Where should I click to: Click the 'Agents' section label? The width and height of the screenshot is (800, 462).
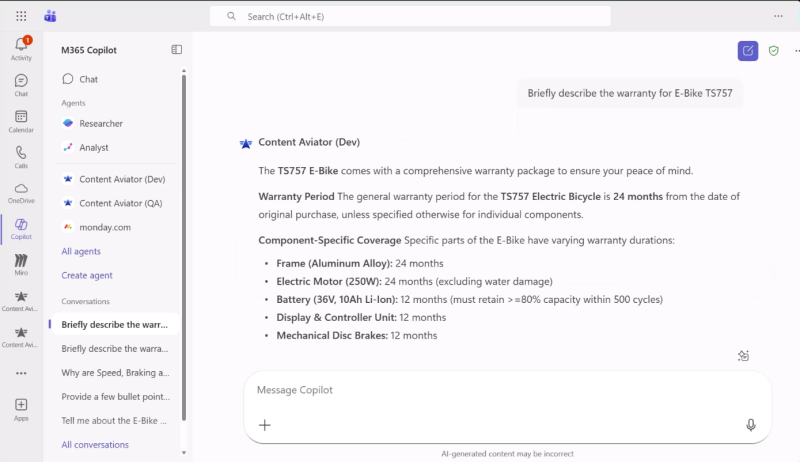[73, 103]
